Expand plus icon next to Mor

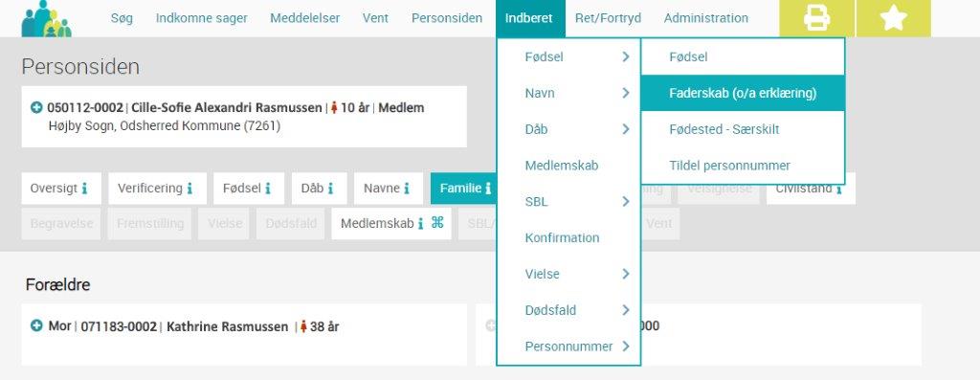click(37, 326)
